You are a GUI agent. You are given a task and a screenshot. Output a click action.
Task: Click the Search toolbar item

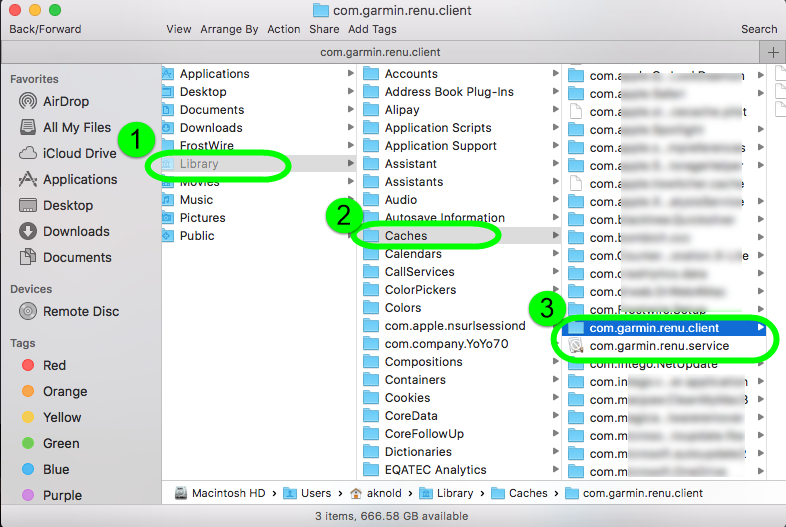point(759,29)
